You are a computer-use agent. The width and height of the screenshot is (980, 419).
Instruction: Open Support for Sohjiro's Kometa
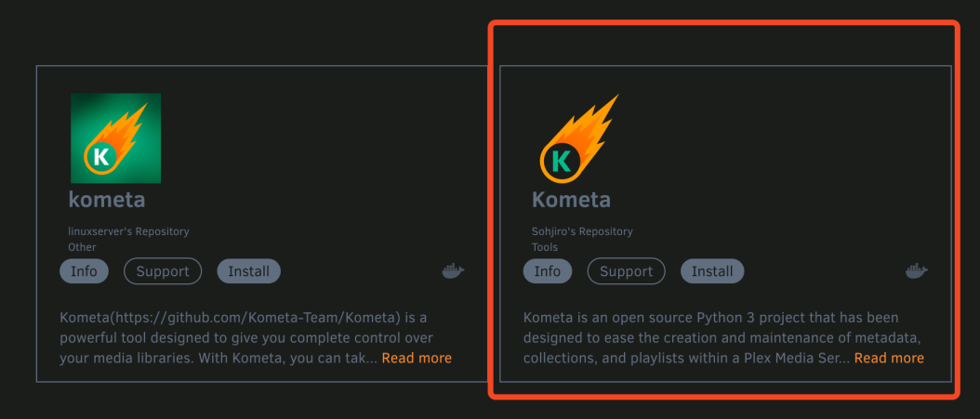point(627,271)
